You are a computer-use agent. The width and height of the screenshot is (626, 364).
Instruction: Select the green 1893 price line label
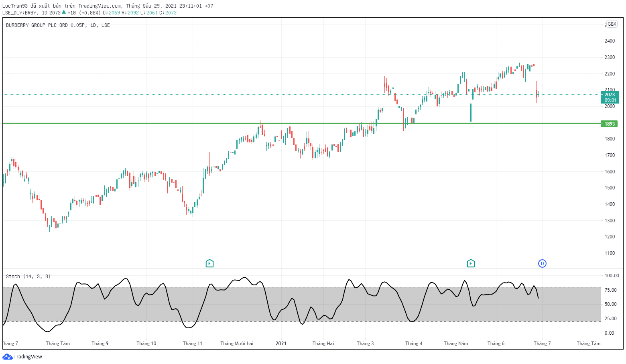(x=609, y=124)
